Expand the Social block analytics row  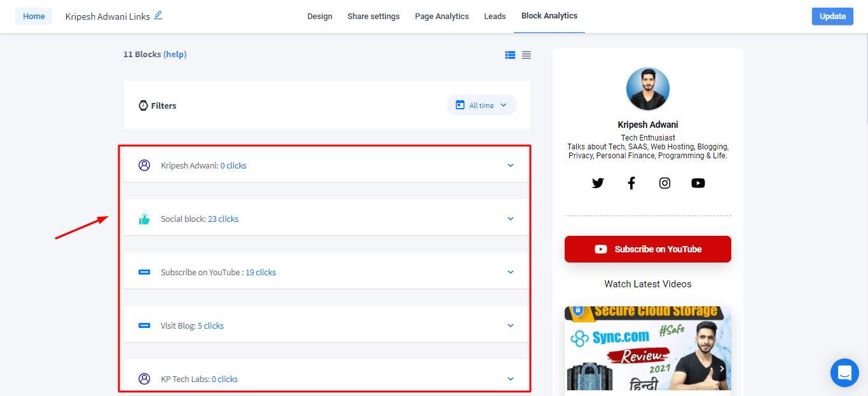pos(510,219)
